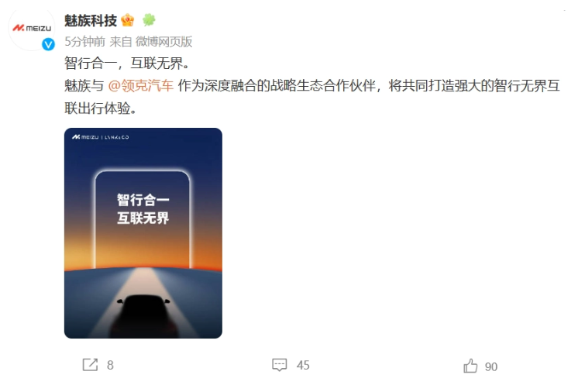Click the 微博网页版 source link
Viewport: 585px width, 392px height.
point(163,41)
